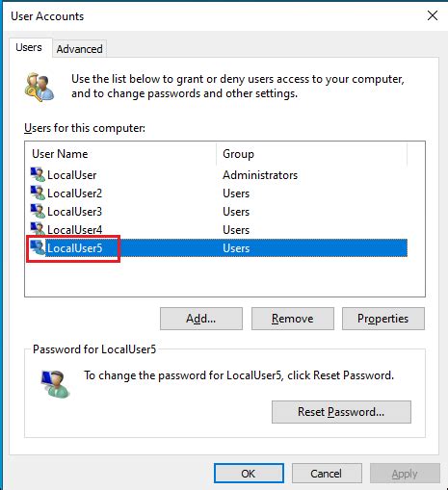Sort by the Group column header
This screenshot has height=490, width=448.
pos(311,154)
